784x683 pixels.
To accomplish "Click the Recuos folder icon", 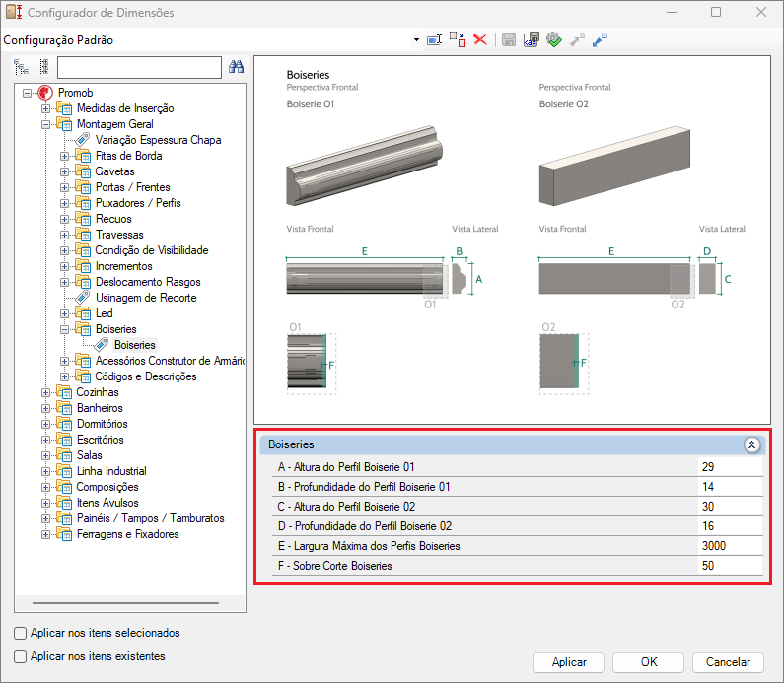I will click(83, 219).
